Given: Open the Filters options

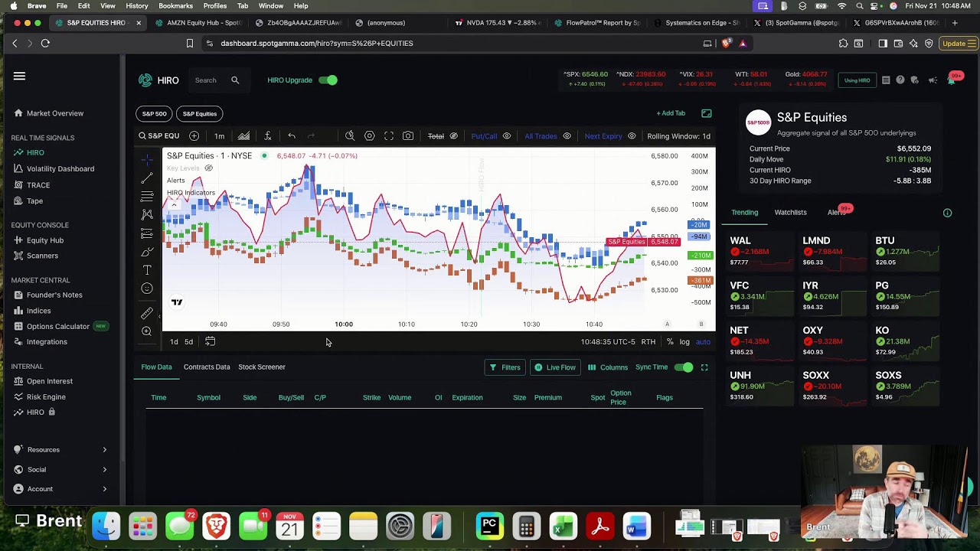Looking at the screenshot, I should click(505, 367).
